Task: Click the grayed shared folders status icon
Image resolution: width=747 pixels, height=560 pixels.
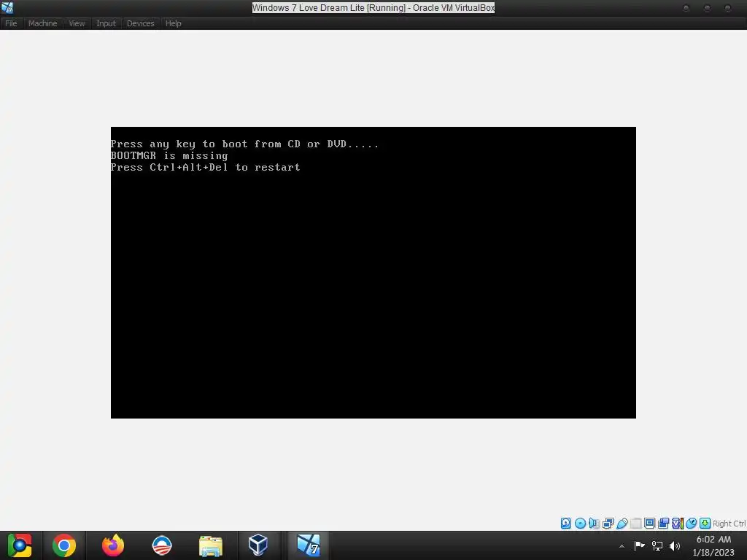Action: pos(636,524)
